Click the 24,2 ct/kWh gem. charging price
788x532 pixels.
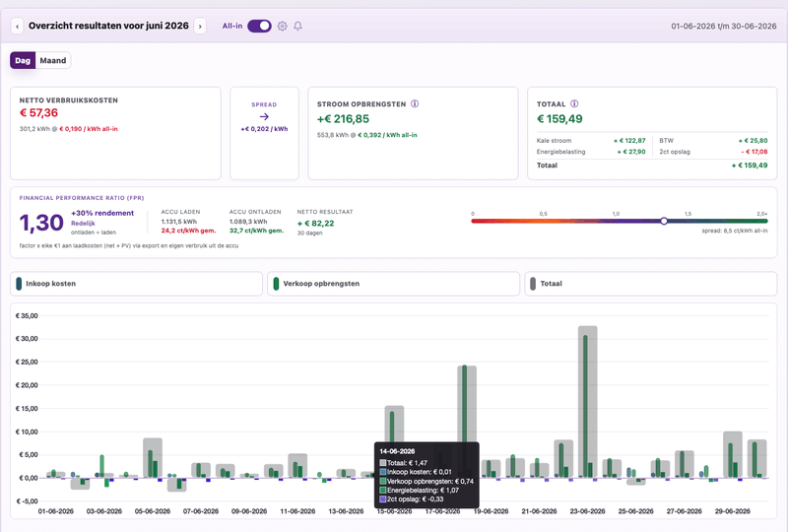pyautogui.click(x=188, y=231)
